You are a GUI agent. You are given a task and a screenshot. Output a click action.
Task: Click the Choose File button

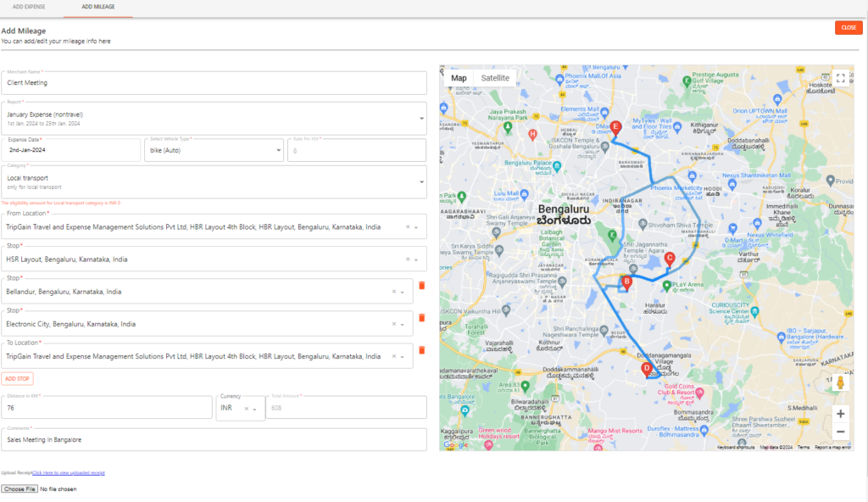click(x=19, y=488)
